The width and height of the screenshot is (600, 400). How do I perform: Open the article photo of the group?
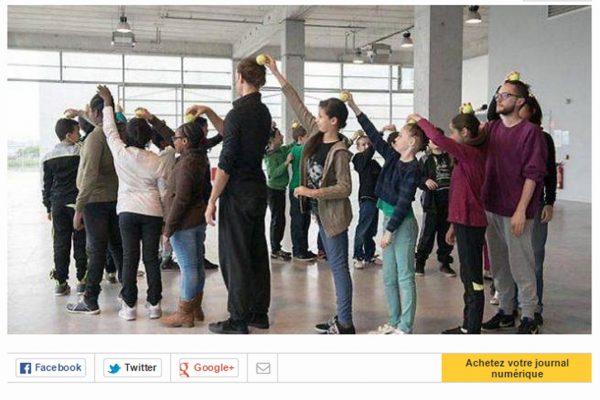pos(299,169)
